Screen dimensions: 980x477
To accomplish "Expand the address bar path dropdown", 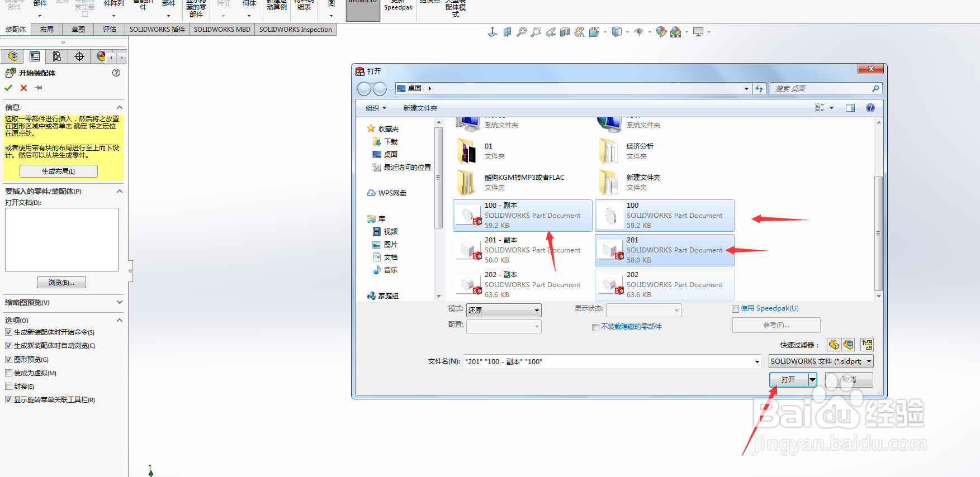I will (746, 89).
